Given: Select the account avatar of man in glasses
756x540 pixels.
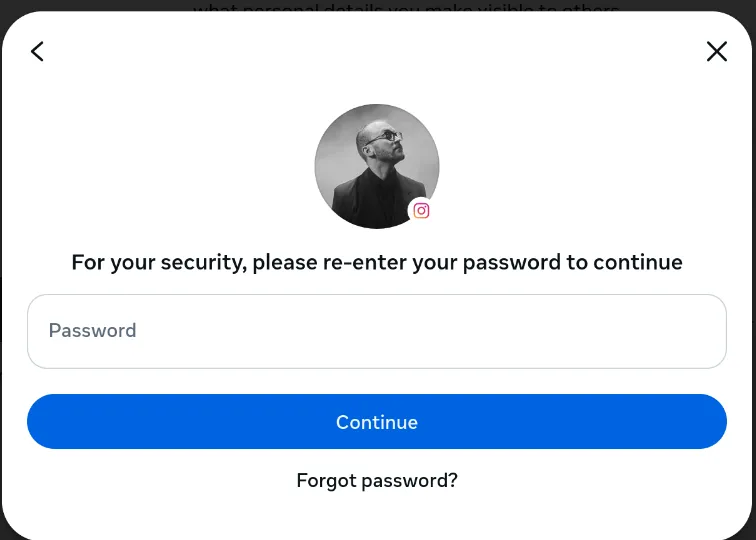Looking at the screenshot, I should pos(377,166).
